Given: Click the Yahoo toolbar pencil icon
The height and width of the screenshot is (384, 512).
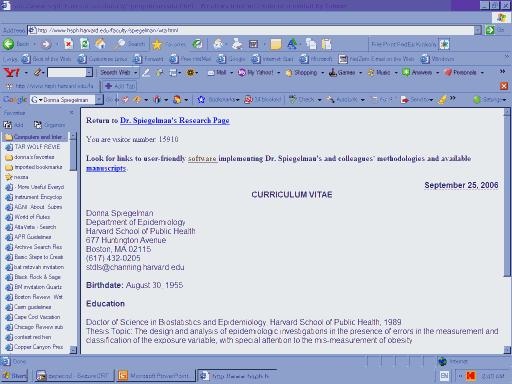Looking at the screenshot, I should pos(37,72).
